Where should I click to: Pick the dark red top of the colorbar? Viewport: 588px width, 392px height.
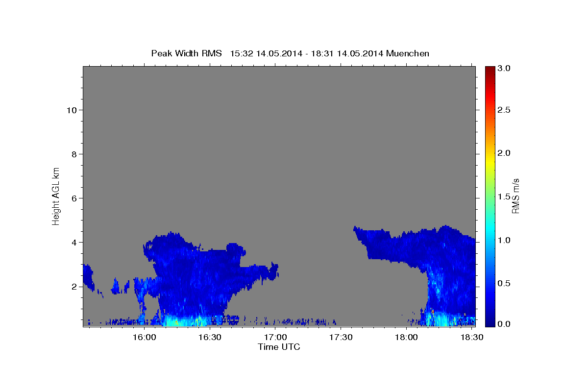click(490, 70)
